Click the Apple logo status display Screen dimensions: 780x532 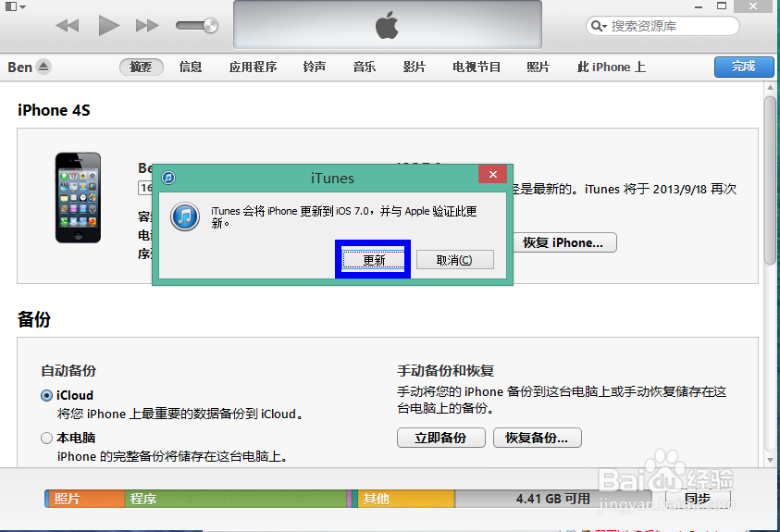[x=388, y=25]
